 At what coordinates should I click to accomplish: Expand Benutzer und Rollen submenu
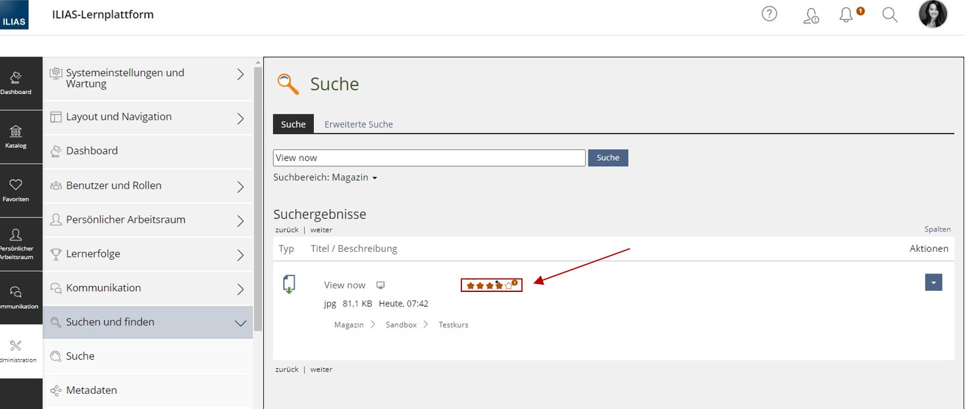pyautogui.click(x=241, y=187)
